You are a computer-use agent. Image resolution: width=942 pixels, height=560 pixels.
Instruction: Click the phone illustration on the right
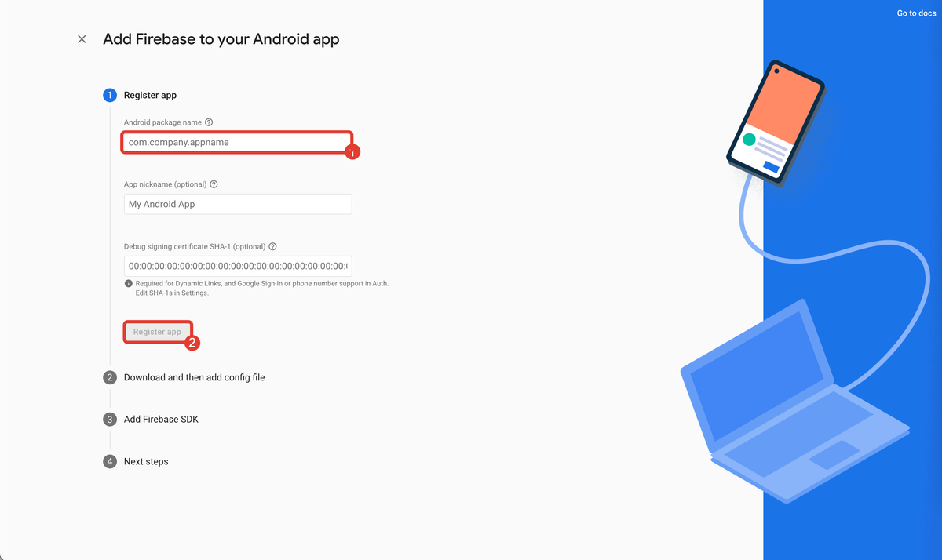coord(776,122)
